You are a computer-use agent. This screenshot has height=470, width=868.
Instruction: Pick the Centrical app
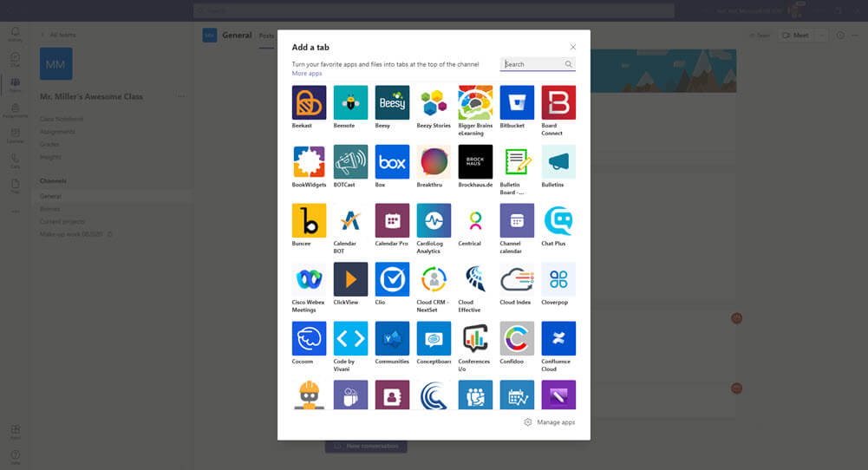click(x=475, y=220)
